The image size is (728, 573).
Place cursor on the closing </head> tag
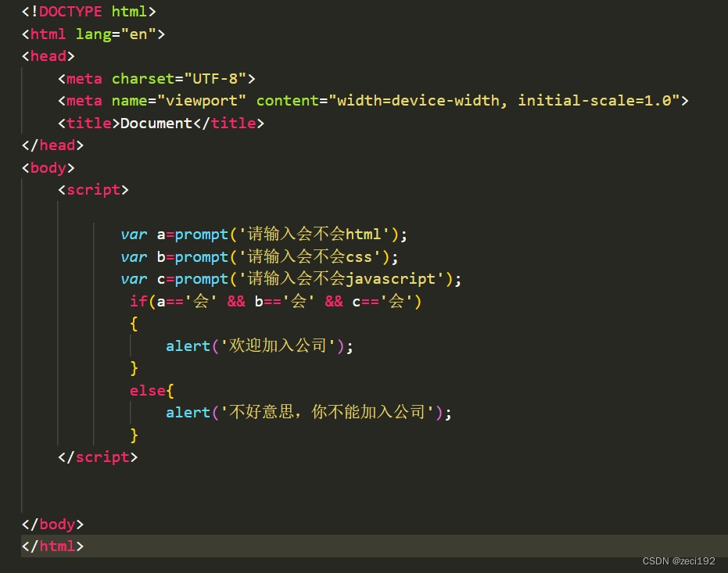[52, 145]
